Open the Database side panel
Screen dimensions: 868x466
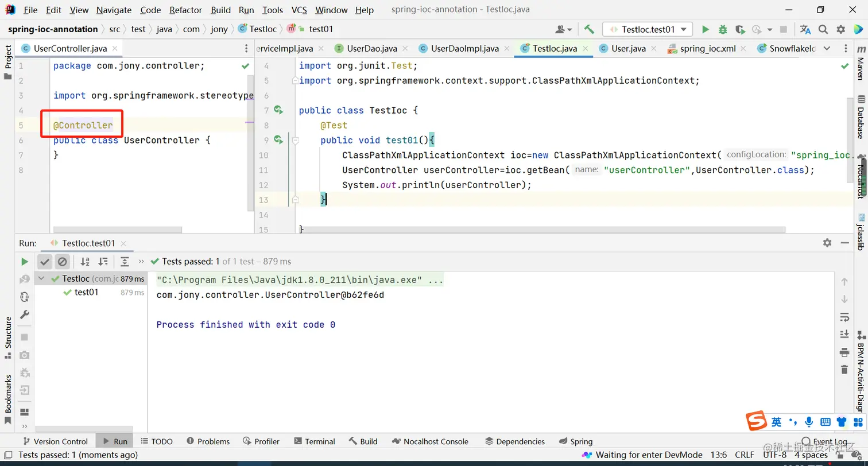[861, 118]
